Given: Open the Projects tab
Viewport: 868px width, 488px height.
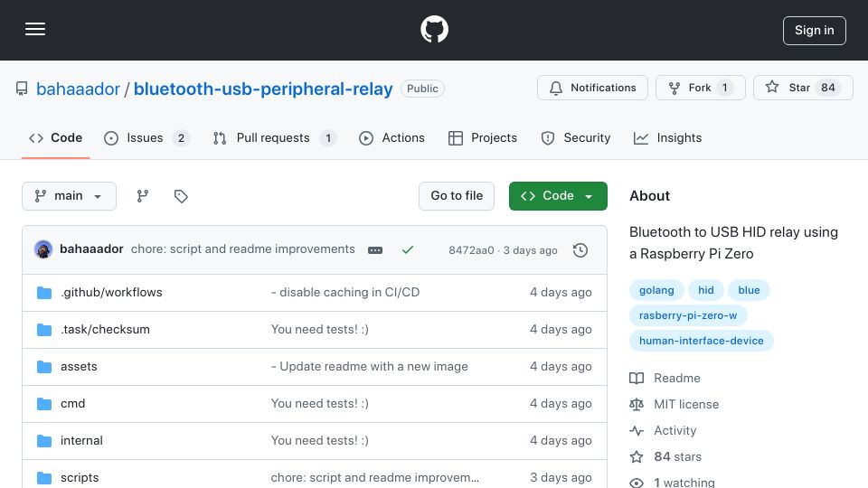Looking at the screenshot, I should 483,137.
